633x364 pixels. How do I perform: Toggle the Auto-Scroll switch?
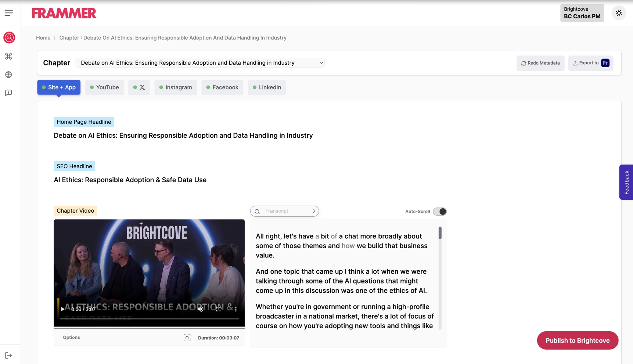(x=439, y=212)
